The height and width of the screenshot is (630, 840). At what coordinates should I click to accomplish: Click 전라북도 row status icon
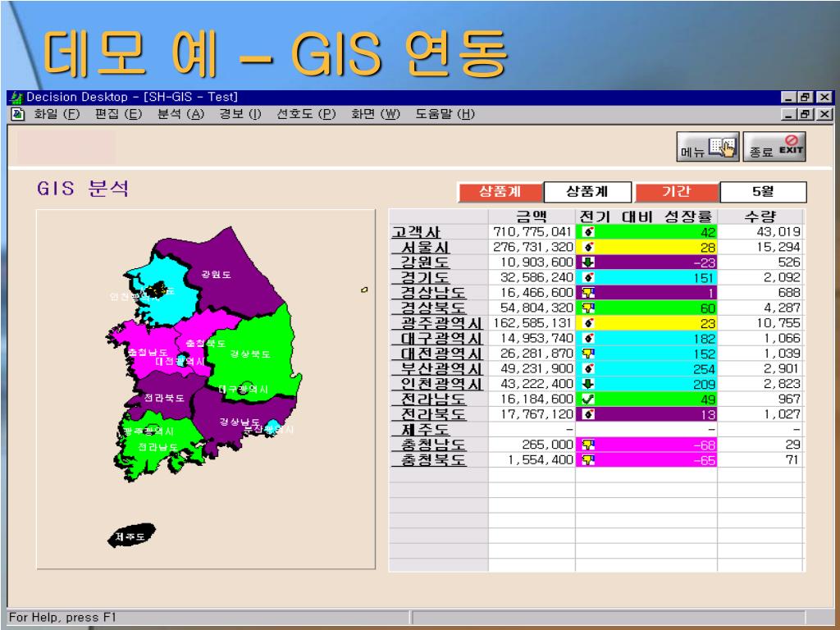pos(588,414)
